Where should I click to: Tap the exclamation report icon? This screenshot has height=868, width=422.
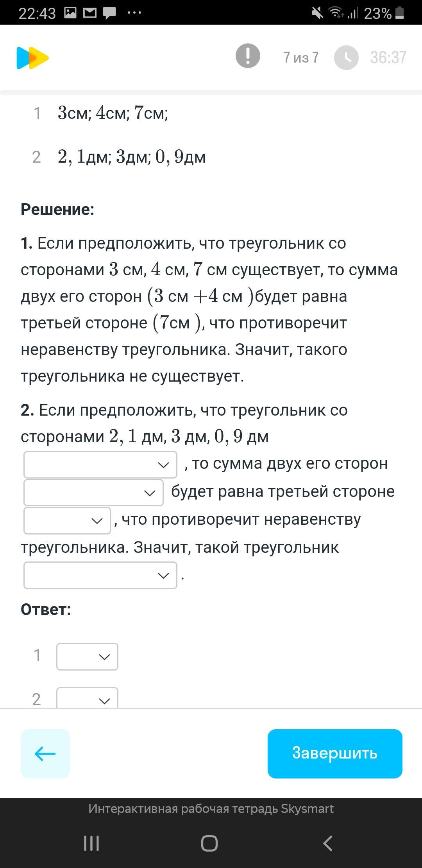pyautogui.click(x=248, y=56)
